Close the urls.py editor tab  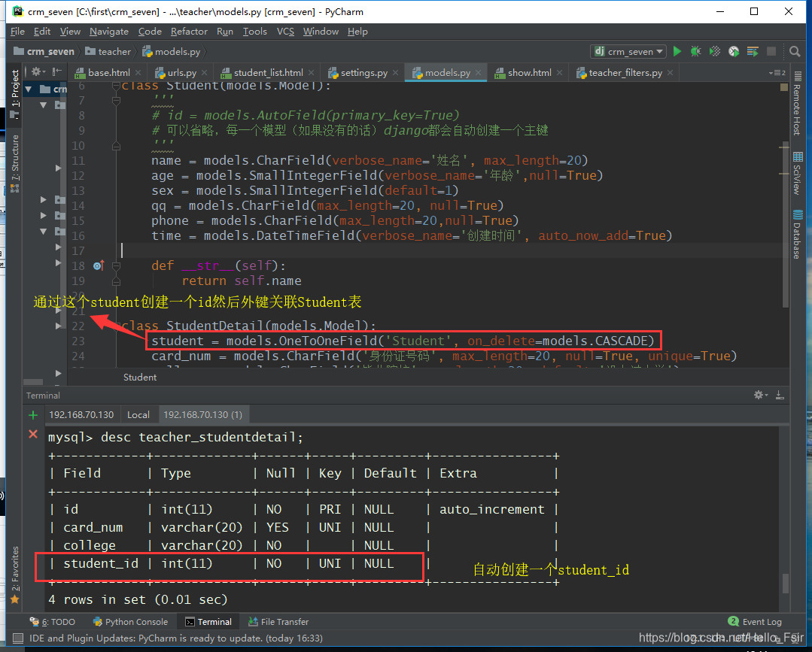[205, 73]
